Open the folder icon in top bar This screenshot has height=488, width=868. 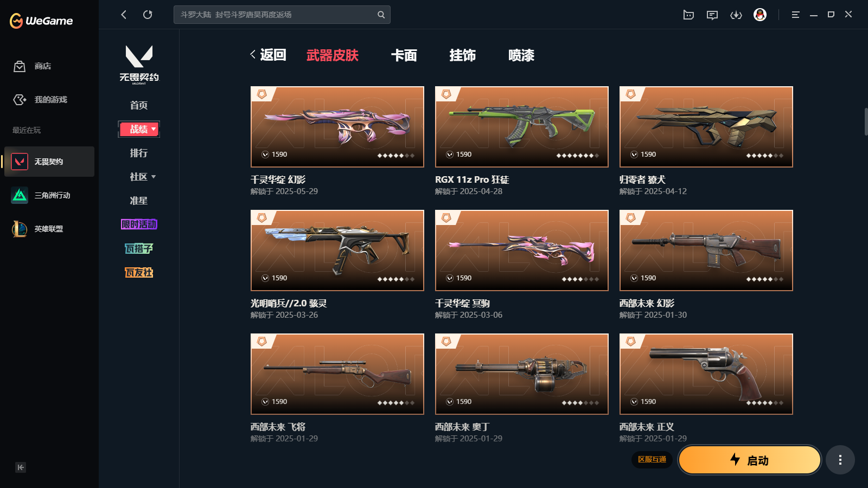coord(688,15)
